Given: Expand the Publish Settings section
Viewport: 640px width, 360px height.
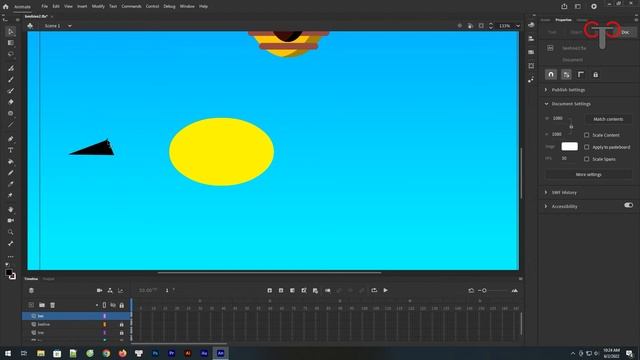Looking at the screenshot, I should click(546, 90).
